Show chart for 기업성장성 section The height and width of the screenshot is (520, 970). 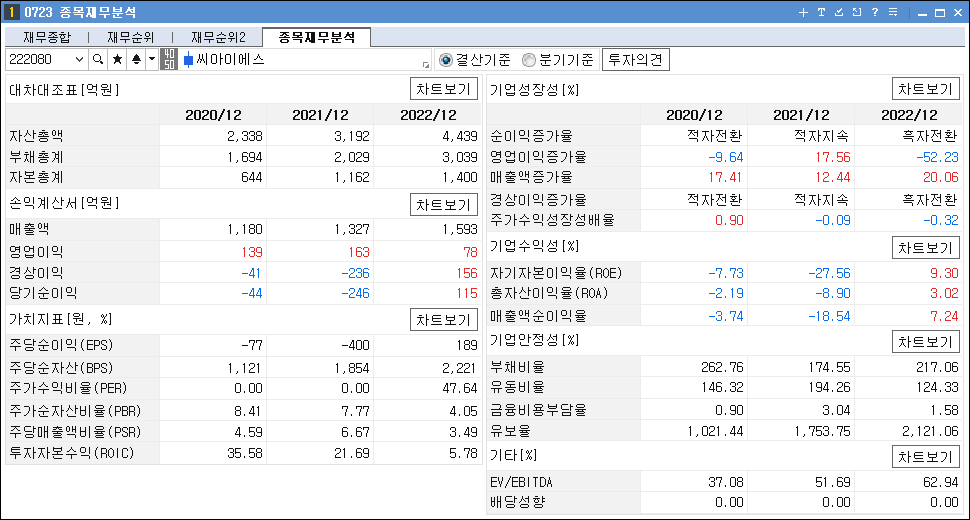click(925, 89)
